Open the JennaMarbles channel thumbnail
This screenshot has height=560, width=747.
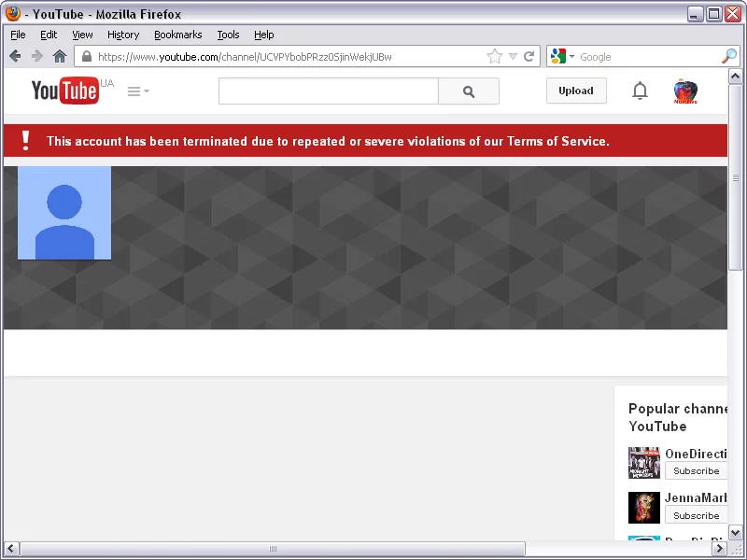[644, 508]
